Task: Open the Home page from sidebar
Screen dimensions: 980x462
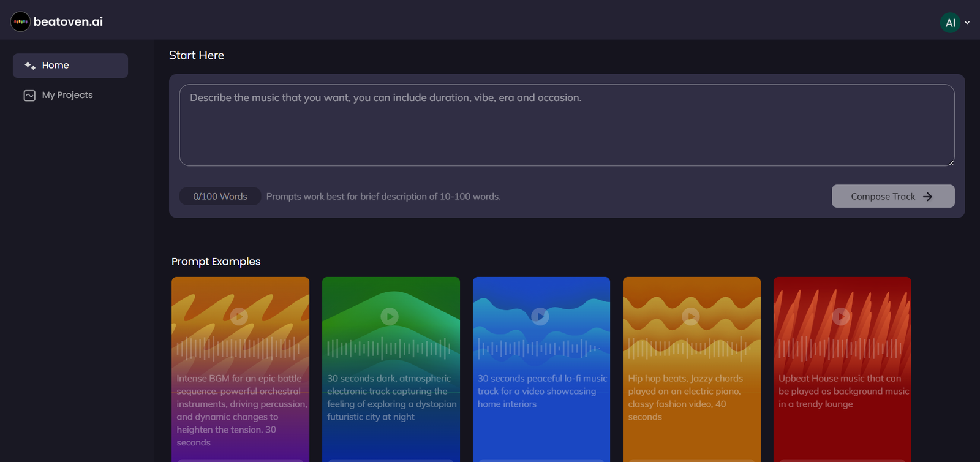Action: (x=70, y=66)
